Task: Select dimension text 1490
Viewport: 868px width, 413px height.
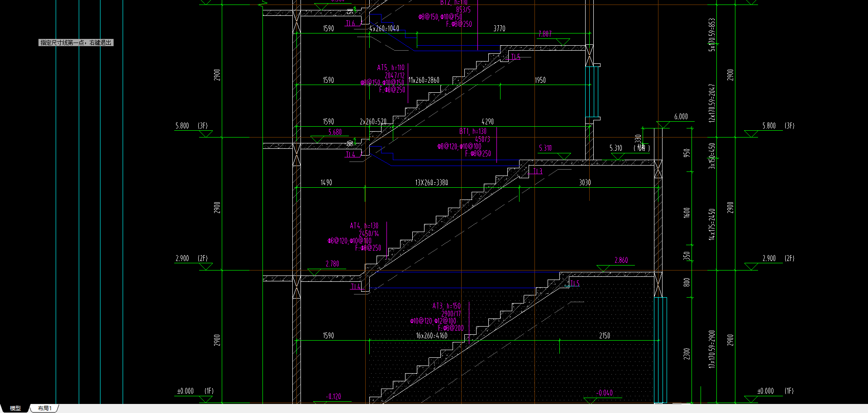Action: (326, 183)
